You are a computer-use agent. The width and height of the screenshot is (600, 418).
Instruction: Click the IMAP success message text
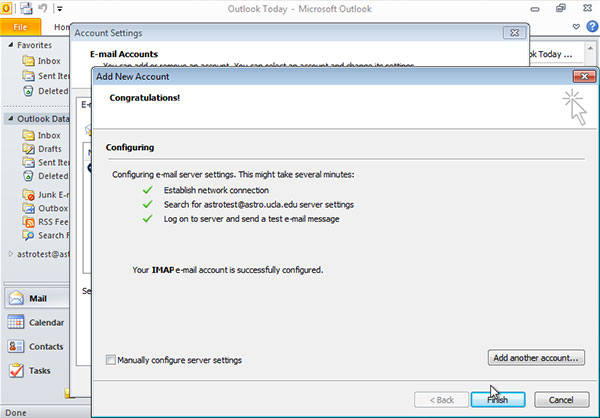(228, 270)
